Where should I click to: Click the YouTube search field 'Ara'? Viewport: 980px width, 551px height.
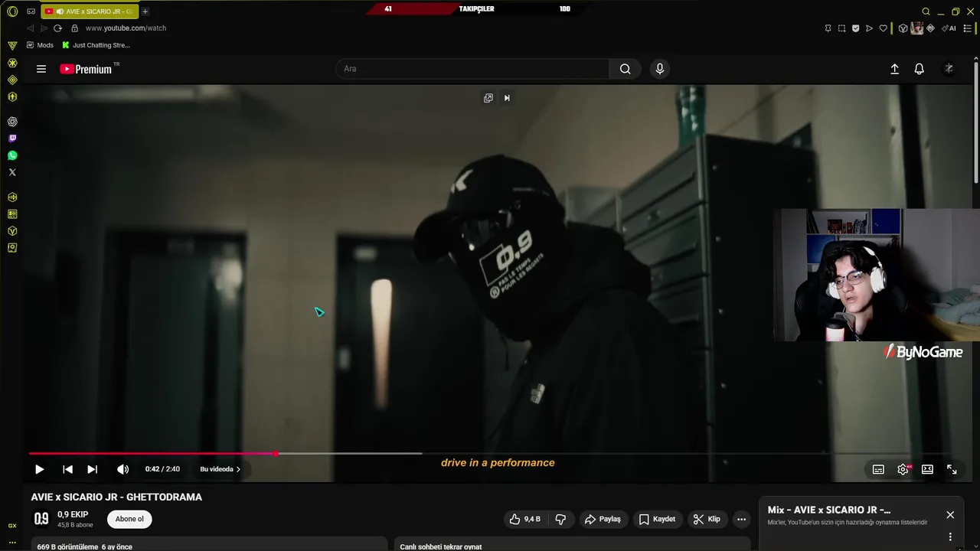coord(472,69)
